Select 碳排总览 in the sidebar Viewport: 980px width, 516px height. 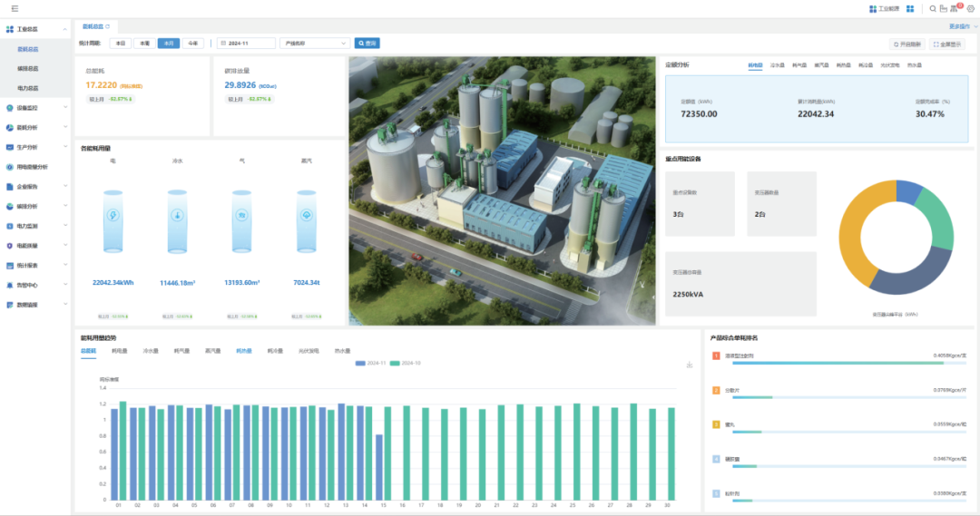(28, 69)
